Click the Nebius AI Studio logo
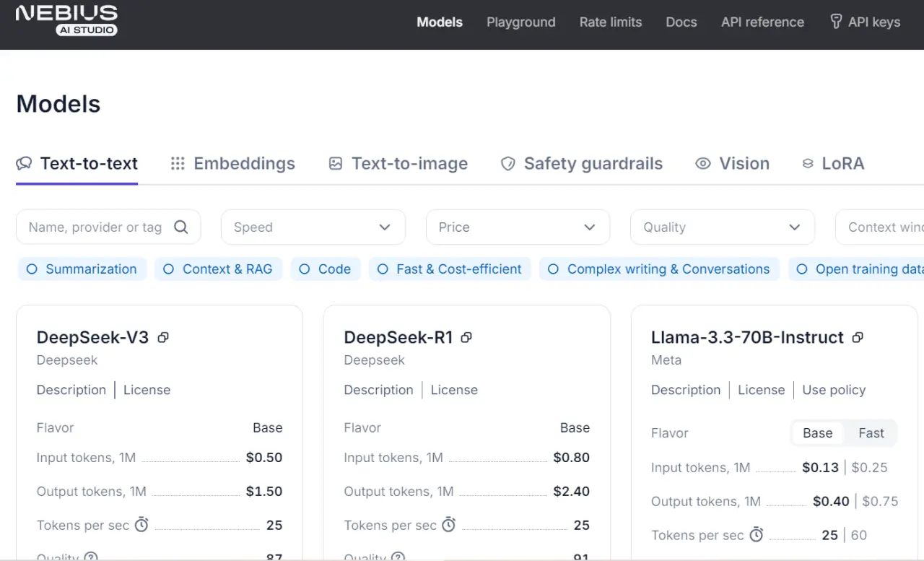The image size is (924, 561). point(66,20)
